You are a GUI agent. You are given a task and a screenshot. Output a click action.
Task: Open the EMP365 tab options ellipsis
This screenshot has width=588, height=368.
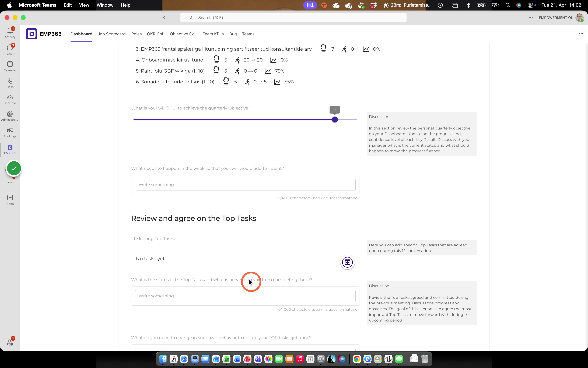click(x=581, y=34)
